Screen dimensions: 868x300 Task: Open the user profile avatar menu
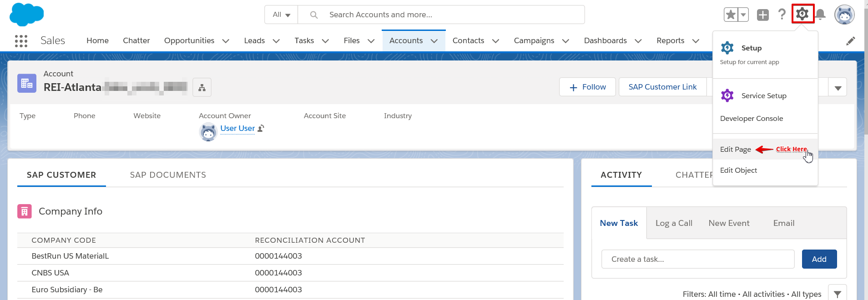[844, 15]
